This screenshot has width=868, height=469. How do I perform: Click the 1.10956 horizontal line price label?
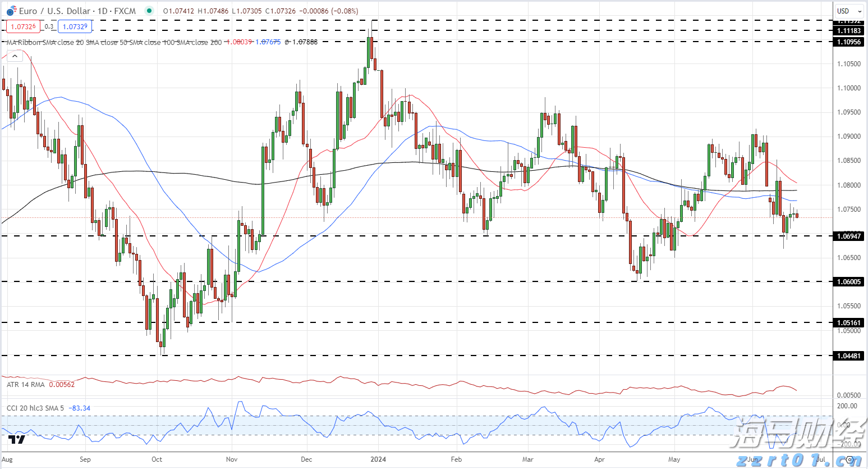[849, 42]
